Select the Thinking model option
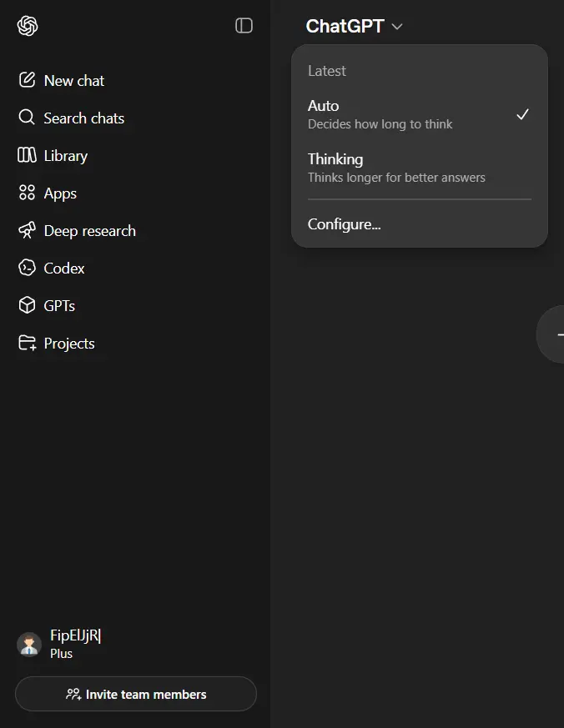 click(419, 168)
